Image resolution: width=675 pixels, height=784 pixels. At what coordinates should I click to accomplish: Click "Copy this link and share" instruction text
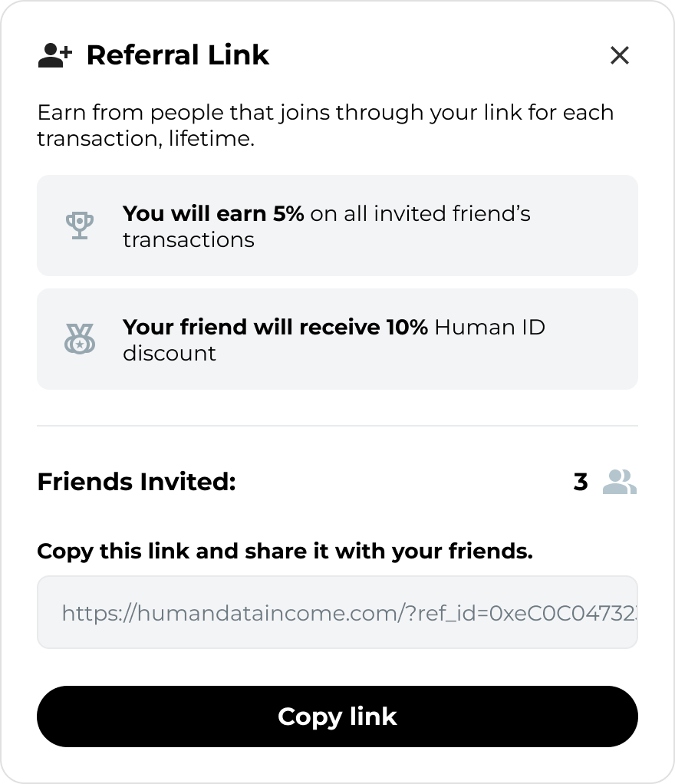(285, 551)
